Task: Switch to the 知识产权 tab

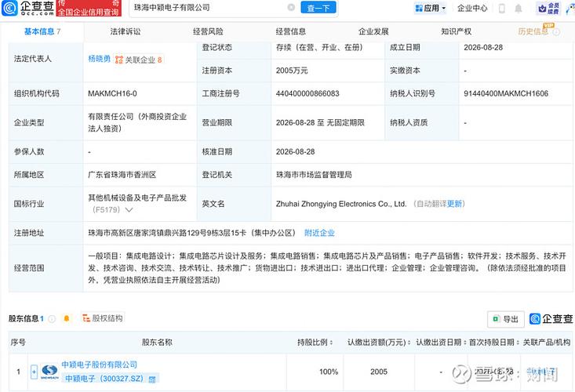Action: click(456, 31)
